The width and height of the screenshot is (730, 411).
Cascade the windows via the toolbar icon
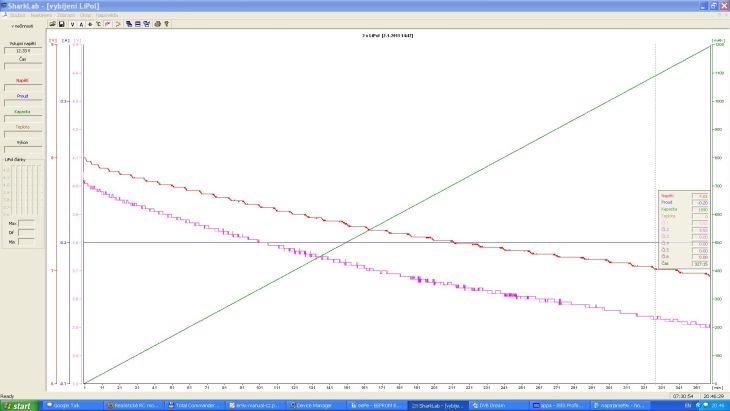click(129, 24)
